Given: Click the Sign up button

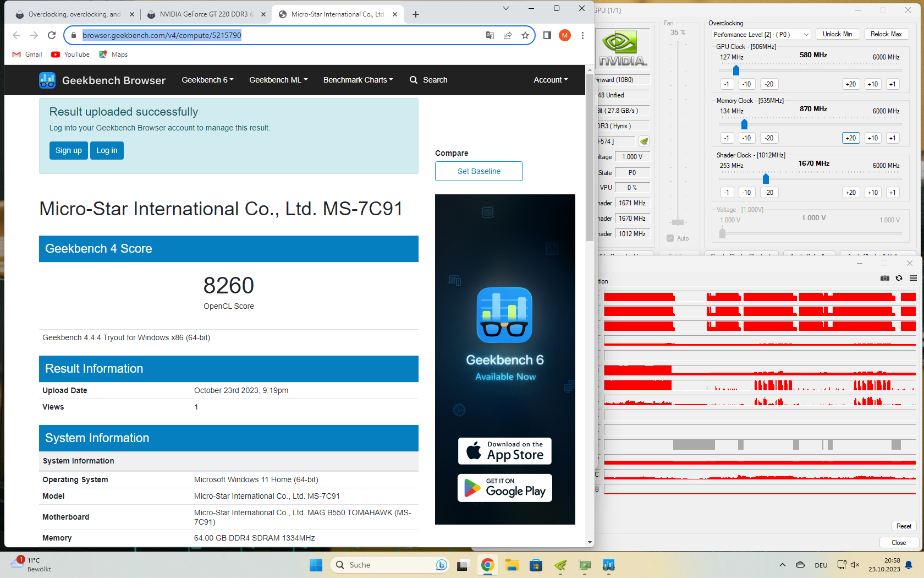Looking at the screenshot, I should coord(69,150).
